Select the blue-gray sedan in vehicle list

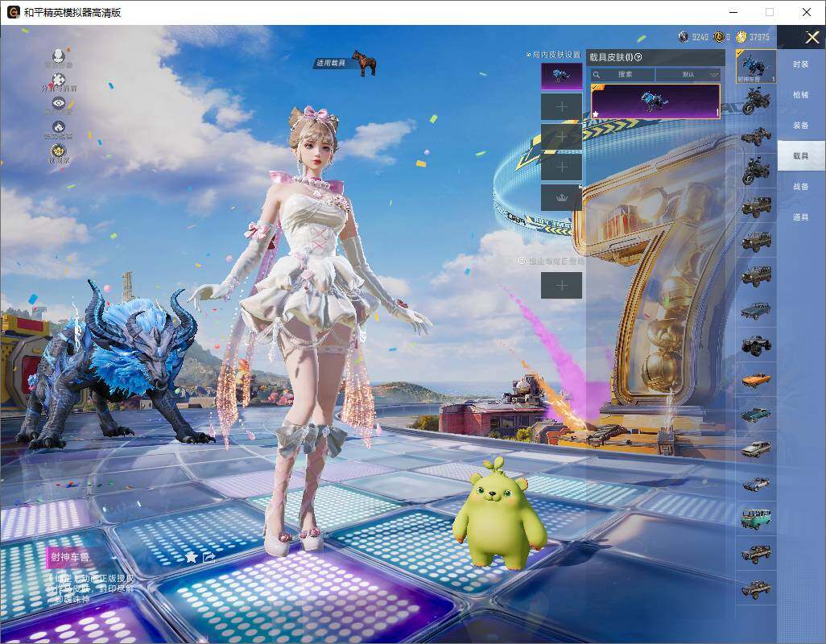[756, 310]
